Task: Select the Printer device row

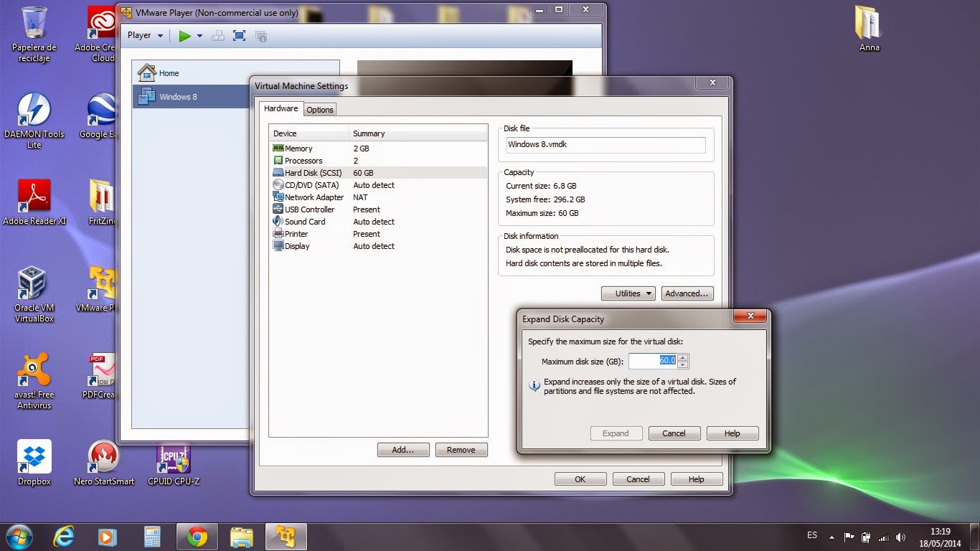Action: click(x=378, y=234)
